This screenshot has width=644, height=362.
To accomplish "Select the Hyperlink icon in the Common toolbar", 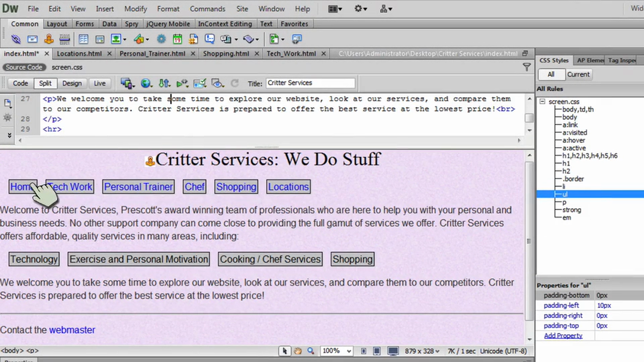I will point(16,39).
